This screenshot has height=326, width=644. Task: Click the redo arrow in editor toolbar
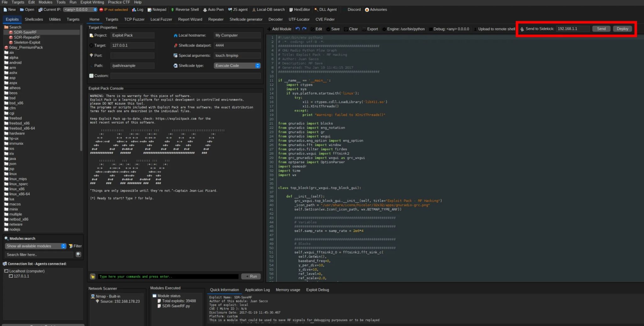(304, 29)
